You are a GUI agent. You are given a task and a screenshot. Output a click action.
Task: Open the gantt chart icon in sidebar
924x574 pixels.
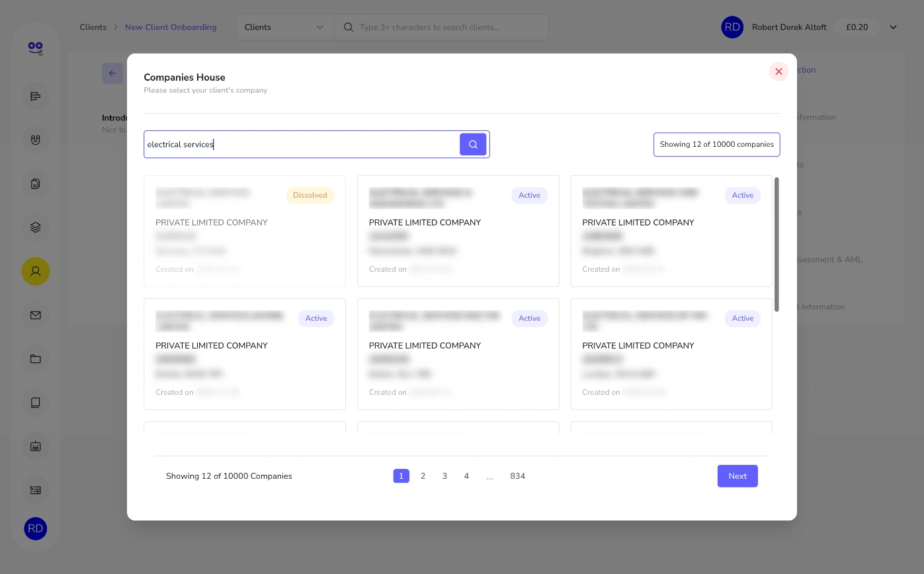[x=36, y=97]
